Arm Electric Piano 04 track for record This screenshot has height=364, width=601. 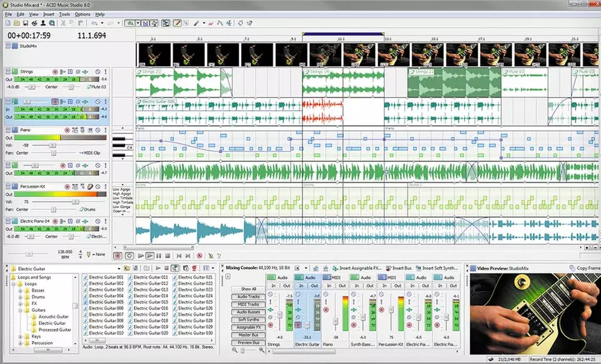(55, 221)
